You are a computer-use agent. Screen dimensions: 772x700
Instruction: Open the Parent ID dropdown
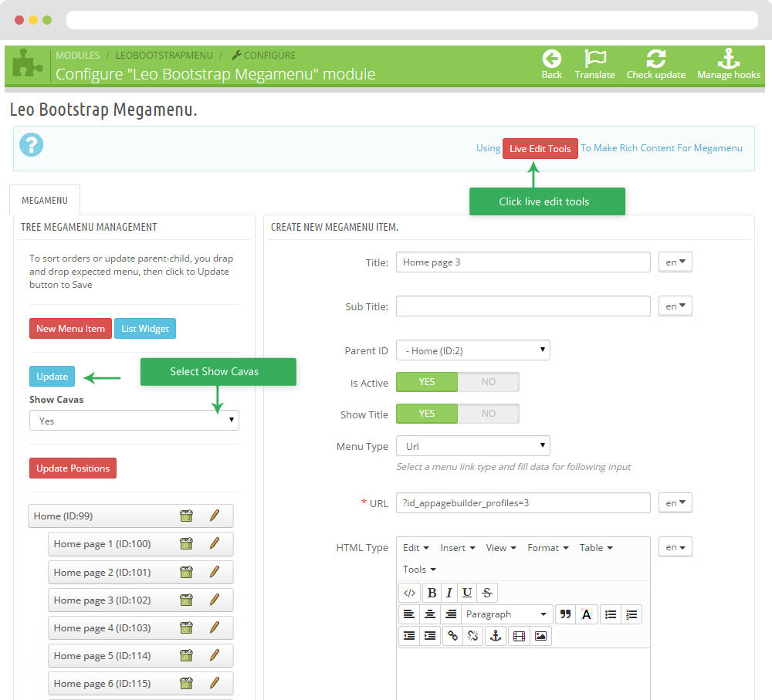coord(473,350)
